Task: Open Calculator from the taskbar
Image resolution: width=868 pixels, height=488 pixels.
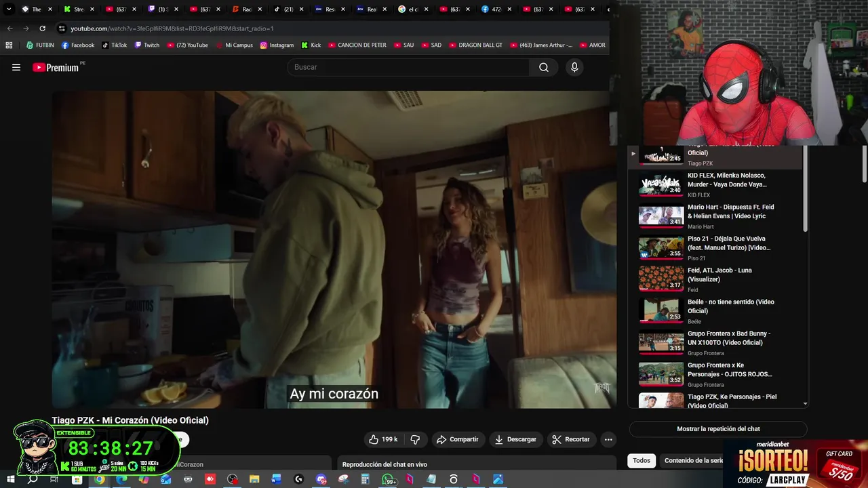Action: 365,479
